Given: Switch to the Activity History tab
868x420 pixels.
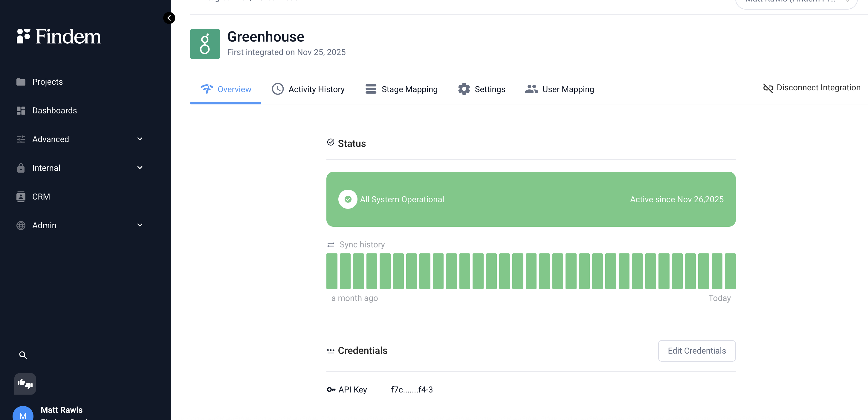Looking at the screenshot, I should pyautogui.click(x=308, y=89).
